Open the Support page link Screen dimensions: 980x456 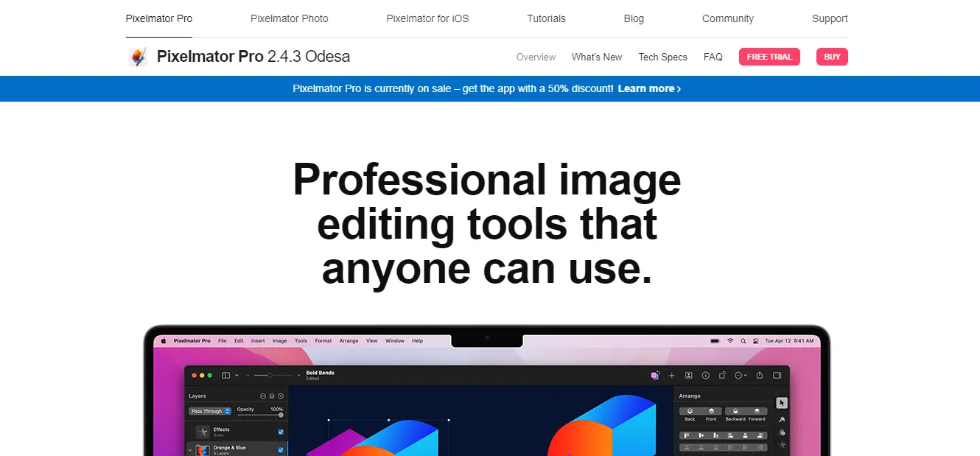[x=830, y=18]
